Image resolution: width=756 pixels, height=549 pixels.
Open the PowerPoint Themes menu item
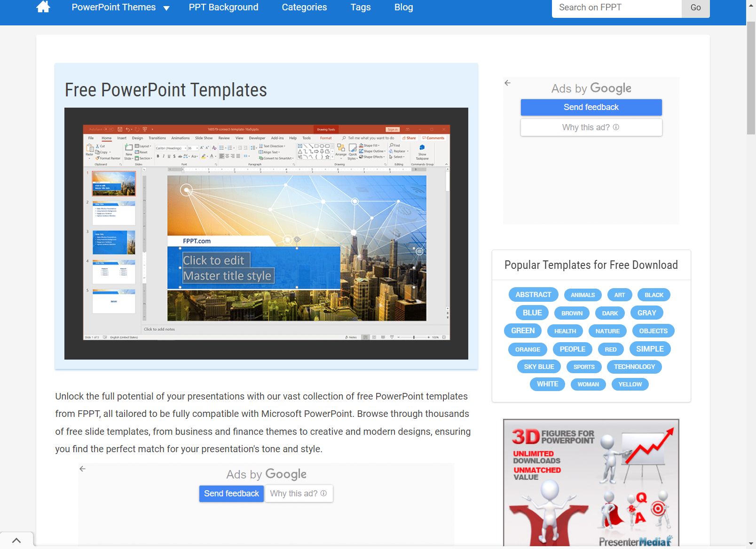pos(114,7)
